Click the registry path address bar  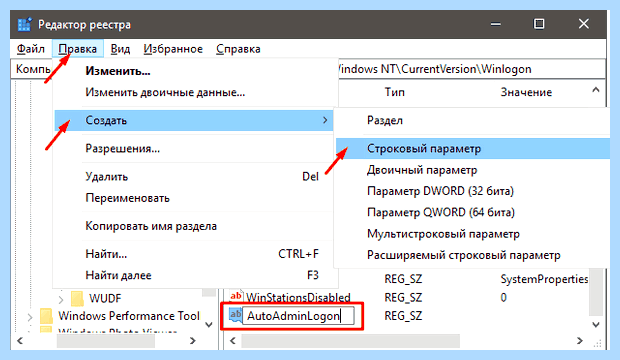(471, 69)
